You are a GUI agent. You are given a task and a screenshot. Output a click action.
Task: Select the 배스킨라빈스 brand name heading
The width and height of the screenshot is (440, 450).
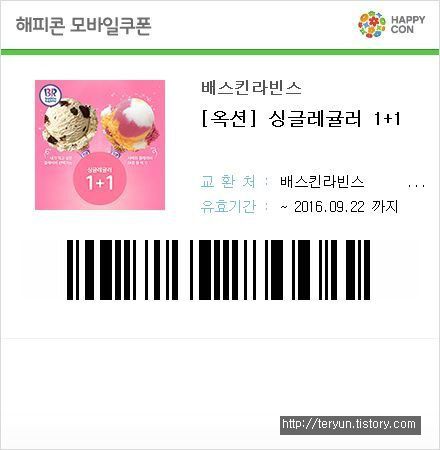(251, 88)
